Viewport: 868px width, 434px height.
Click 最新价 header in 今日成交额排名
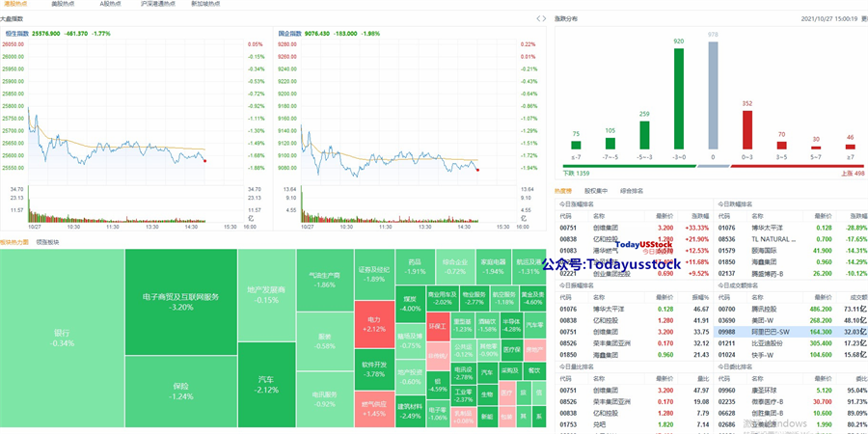[823, 297]
